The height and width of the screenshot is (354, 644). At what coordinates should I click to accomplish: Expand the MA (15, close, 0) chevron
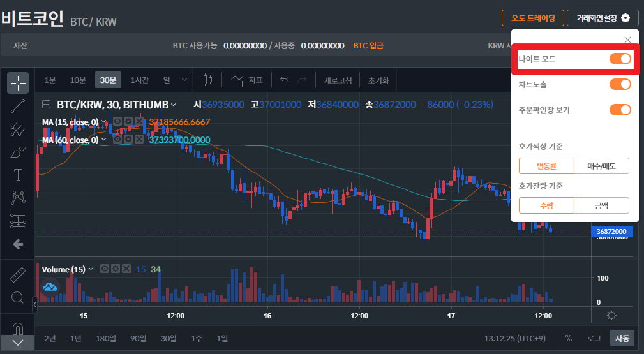click(x=104, y=122)
